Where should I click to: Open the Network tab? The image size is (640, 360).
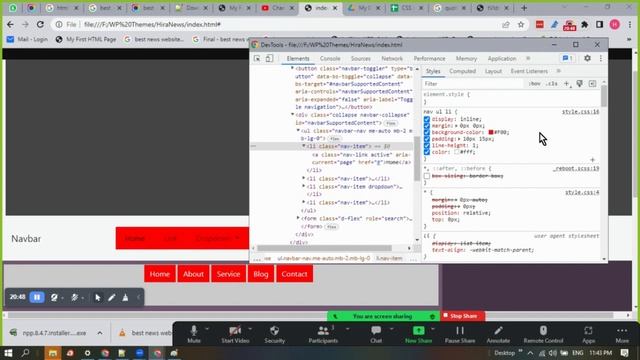pos(392,59)
